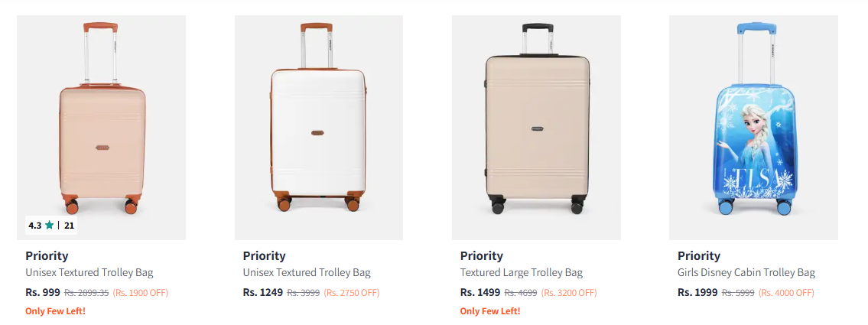Click Only Few Left under the Rs. 1499 bag
Viewport: 868px width, 325px height.
489,311
